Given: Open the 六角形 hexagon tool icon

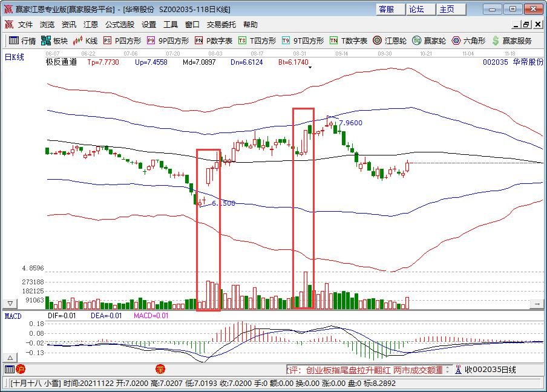Looking at the screenshot, I should (x=456, y=41).
